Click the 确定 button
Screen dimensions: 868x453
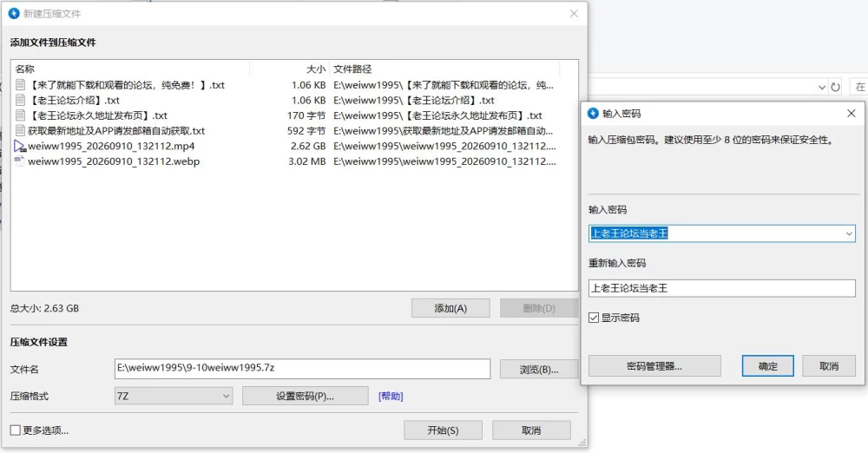[x=768, y=366]
